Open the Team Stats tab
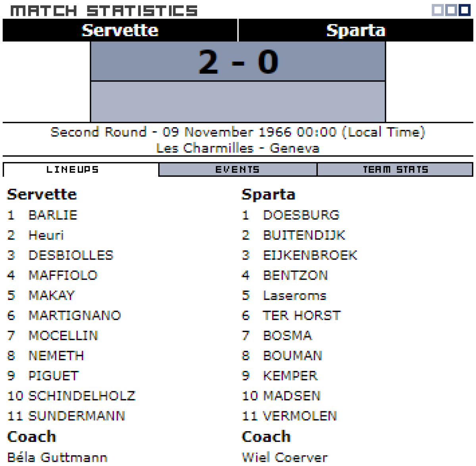Screen dimensions: 476x466 pos(395,170)
